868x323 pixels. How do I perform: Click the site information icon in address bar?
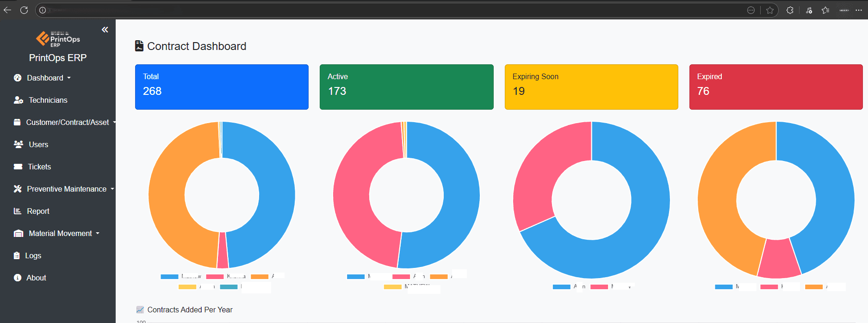pyautogui.click(x=43, y=10)
